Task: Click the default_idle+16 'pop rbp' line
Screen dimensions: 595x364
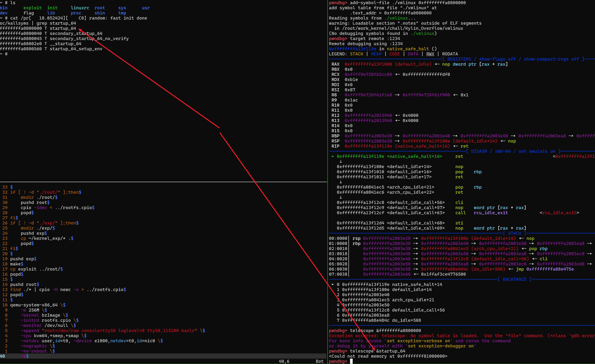Action: click(409, 172)
